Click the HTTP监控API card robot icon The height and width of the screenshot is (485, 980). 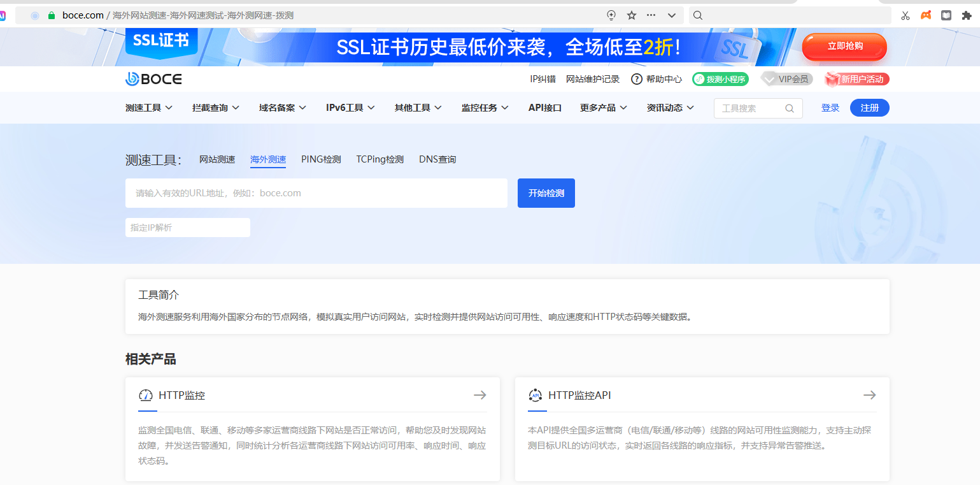(536, 395)
